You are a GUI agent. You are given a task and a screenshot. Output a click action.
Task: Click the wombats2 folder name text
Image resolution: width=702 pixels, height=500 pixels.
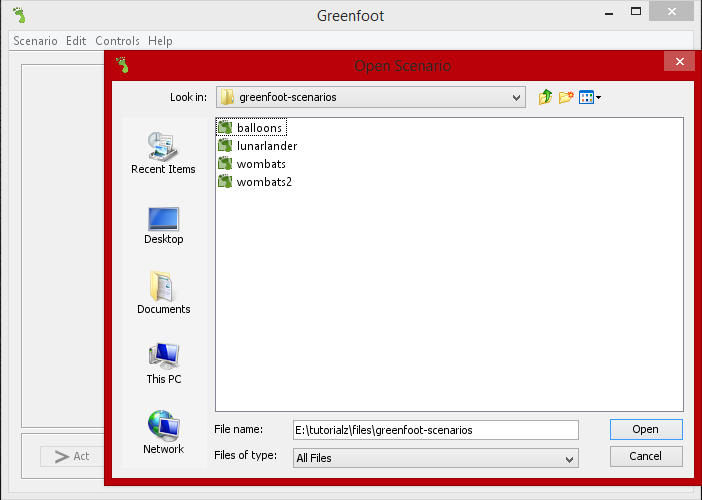coord(264,182)
